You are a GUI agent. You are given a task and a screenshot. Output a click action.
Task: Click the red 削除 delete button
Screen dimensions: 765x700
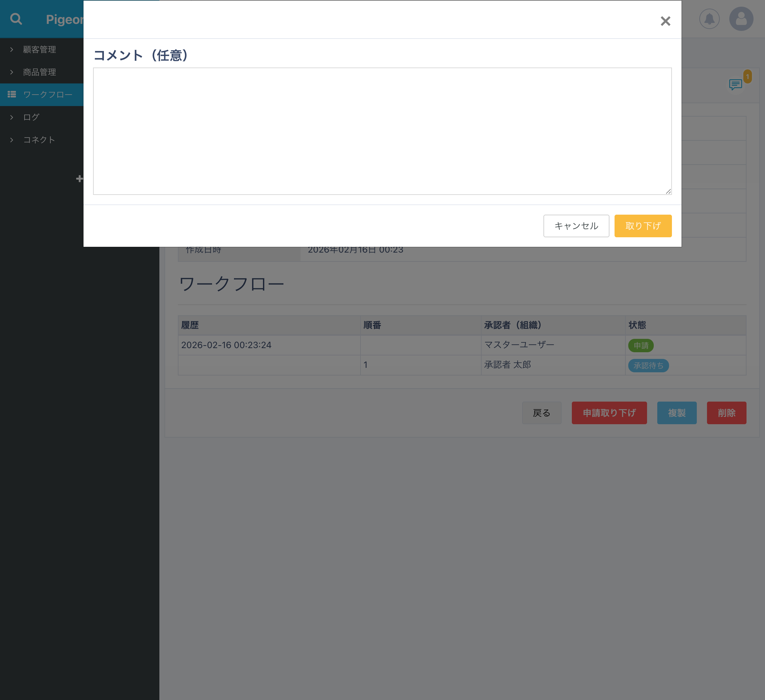click(726, 412)
